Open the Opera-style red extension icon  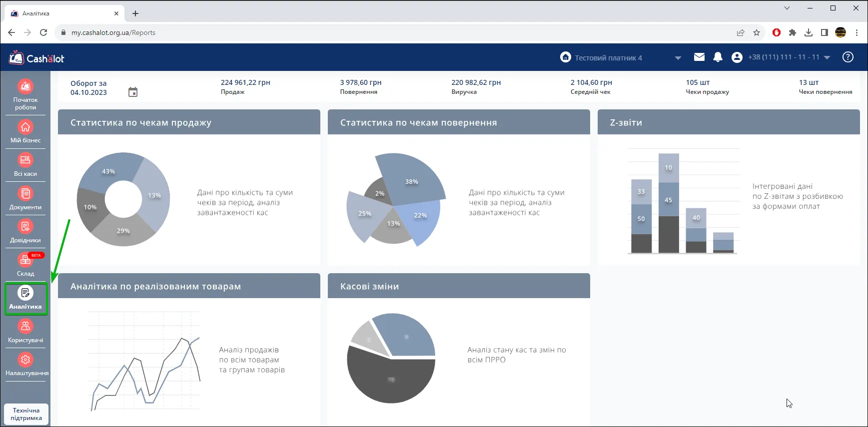pyautogui.click(x=777, y=32)
